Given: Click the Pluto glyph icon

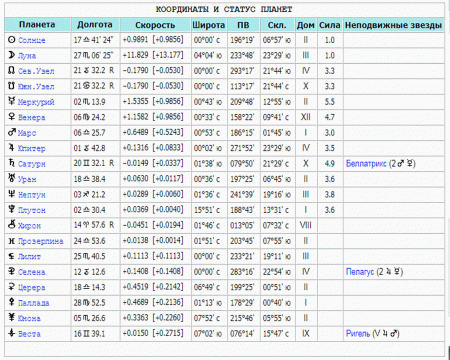Looking at the screenshot, I should pos(12,209).
